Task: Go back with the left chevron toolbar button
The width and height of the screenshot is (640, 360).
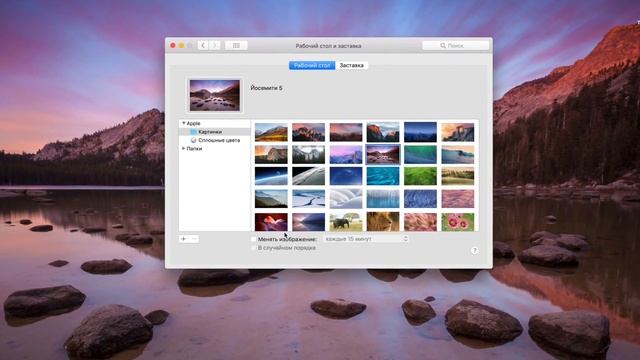Action: (203, 45)
